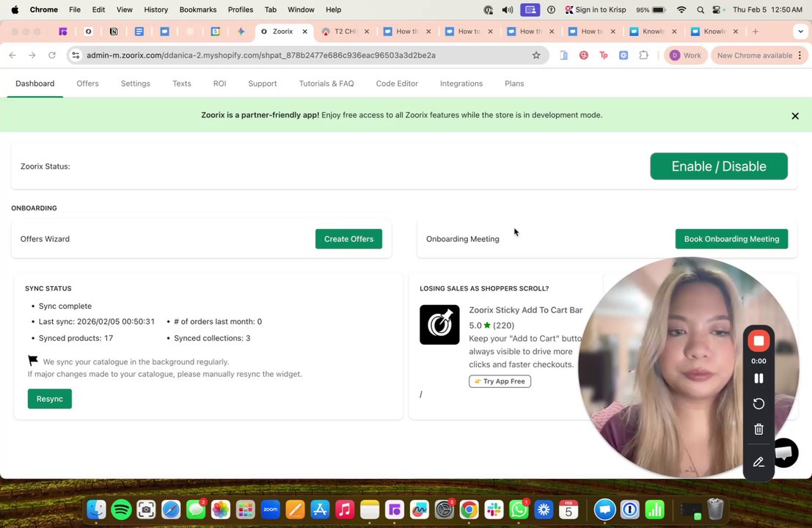Click the Synced products: 17 text

pos(76,338)
